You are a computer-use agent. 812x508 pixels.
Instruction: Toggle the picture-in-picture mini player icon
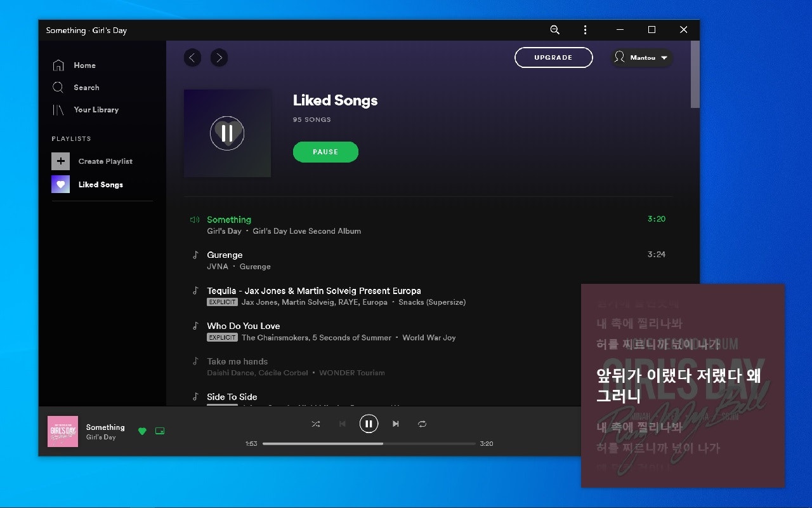pos(160,431)
